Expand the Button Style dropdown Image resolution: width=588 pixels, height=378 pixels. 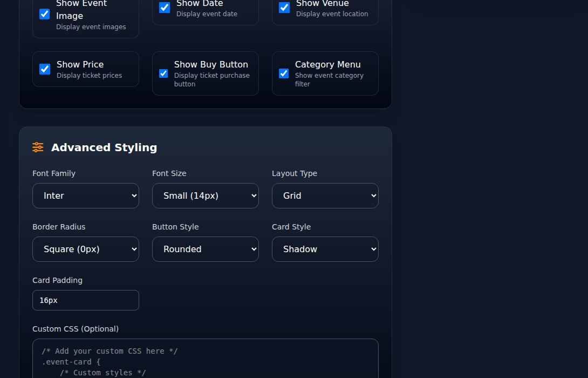point(205,249)
